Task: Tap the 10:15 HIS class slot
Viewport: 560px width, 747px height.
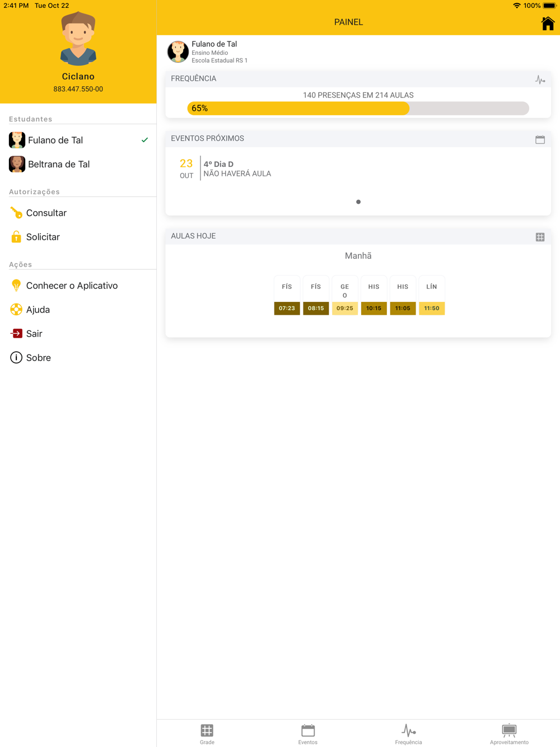Action: [374, 296]
